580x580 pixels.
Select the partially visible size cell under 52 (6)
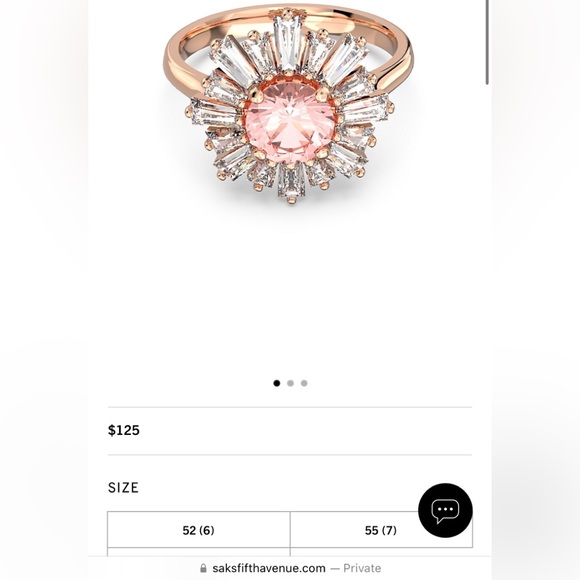pyautogui.click(x=199, y=552)
